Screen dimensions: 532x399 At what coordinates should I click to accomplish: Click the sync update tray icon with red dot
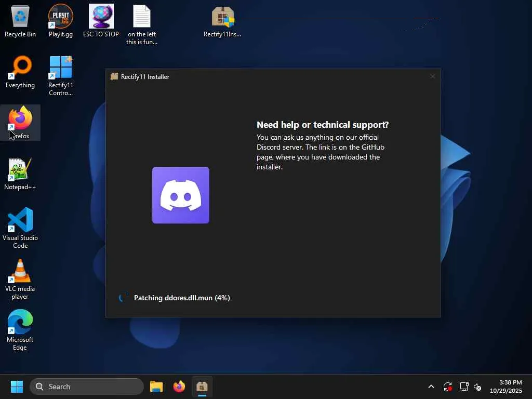[447, 387]
